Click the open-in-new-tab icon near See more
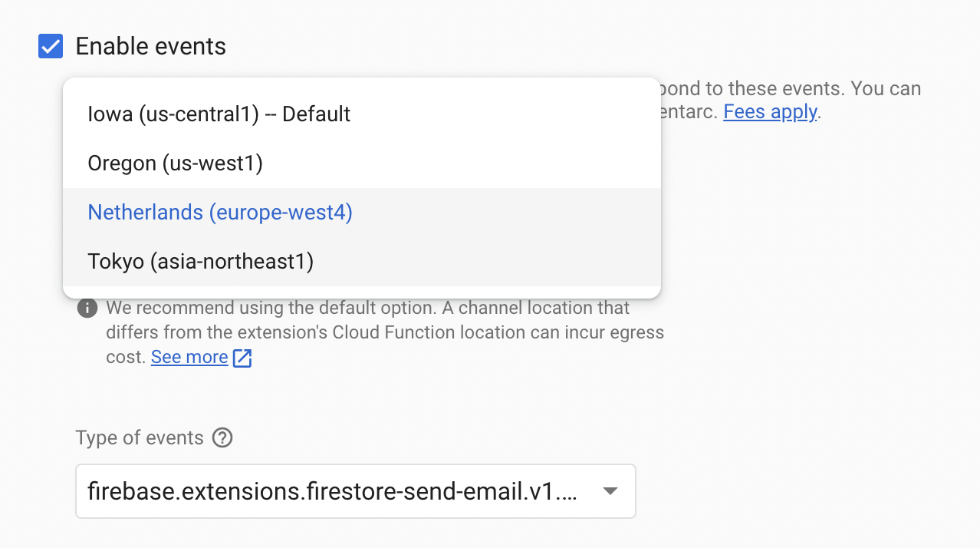Image resolution: width=980 pixels, height=548 pixels. coord(242,357)
